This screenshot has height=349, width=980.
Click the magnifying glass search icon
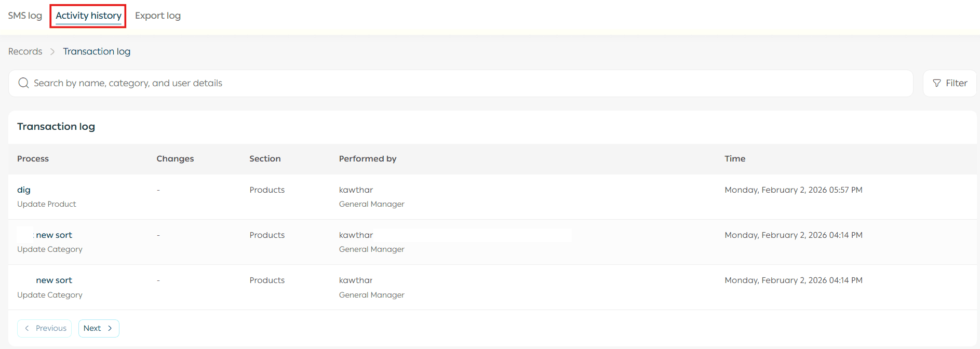pos(23,83)
